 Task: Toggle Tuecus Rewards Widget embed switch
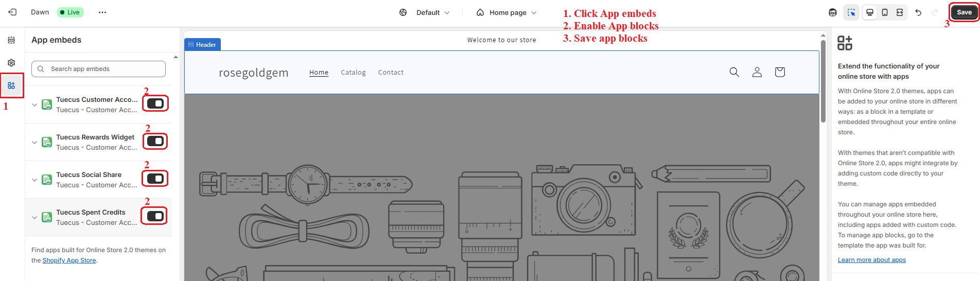(155, 141)
